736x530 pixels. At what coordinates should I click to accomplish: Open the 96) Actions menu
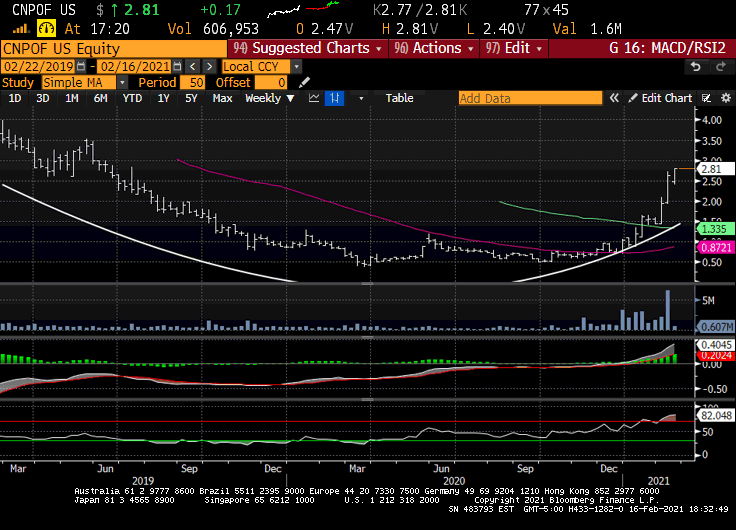point(434,48)
